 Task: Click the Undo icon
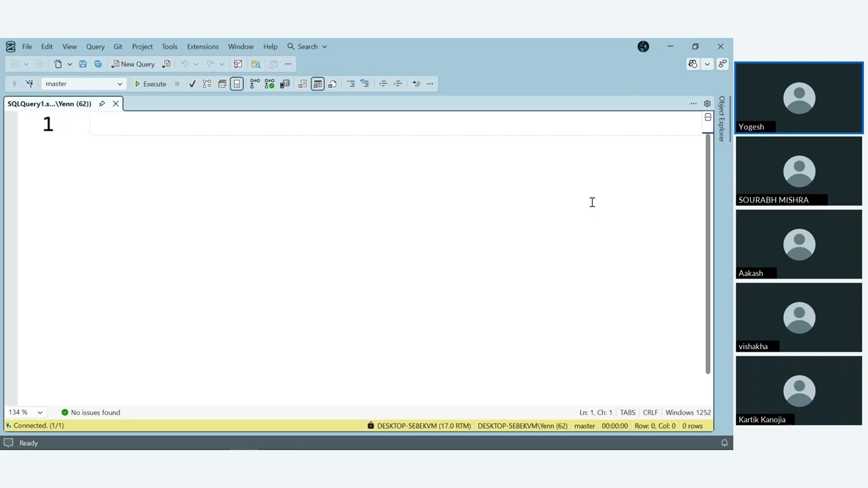(x=184, y=64)
